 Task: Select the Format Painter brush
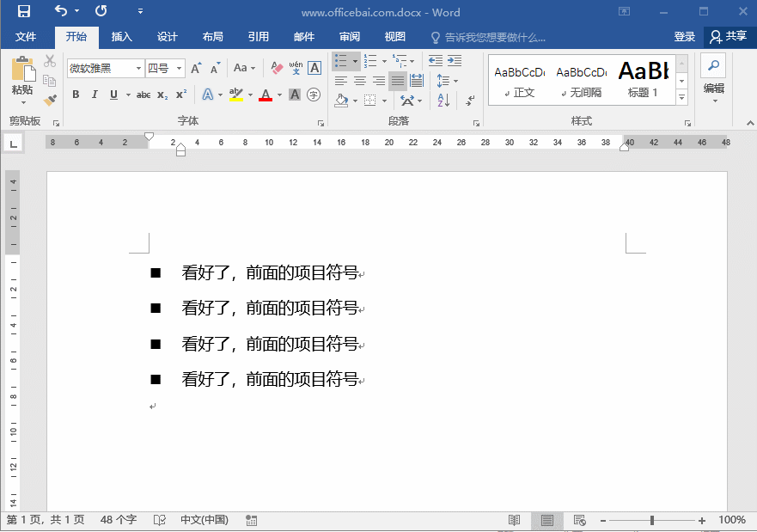[x=50, y=100]
